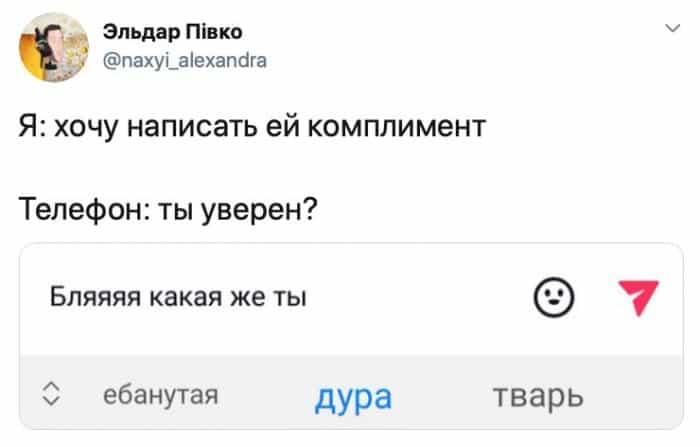Open the tweet options chevron menu
The height and width of the screenshot is (447, 700).
pos(672,29)
